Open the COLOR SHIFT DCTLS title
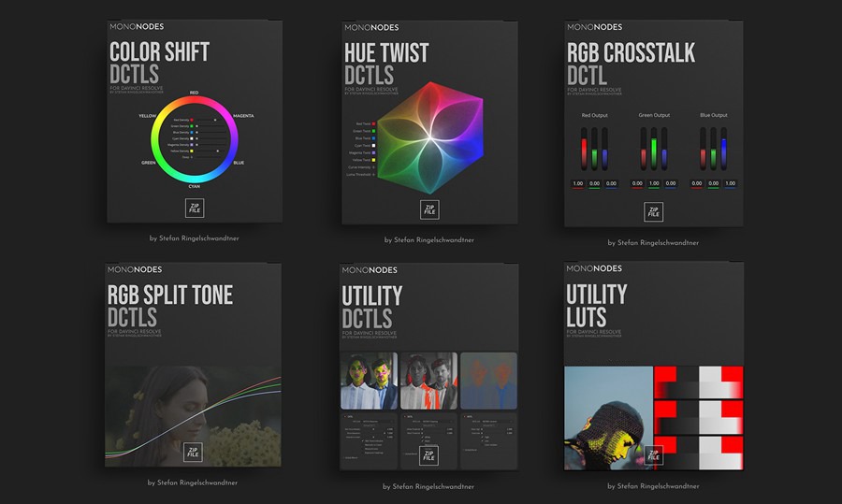Screen dimensions: 842x504 [x=159, y=63]
